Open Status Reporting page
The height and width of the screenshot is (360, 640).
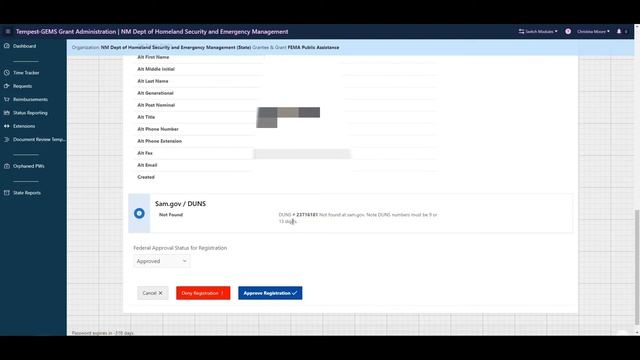tap(30, 113)
